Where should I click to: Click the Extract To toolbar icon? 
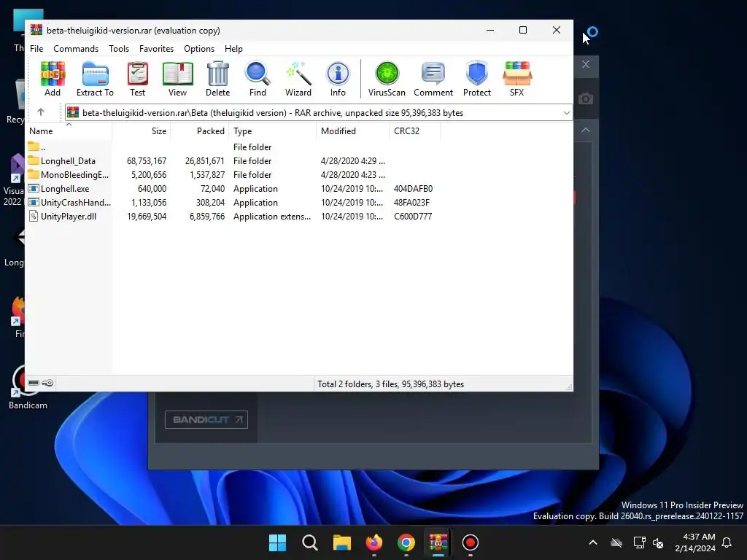95,79
